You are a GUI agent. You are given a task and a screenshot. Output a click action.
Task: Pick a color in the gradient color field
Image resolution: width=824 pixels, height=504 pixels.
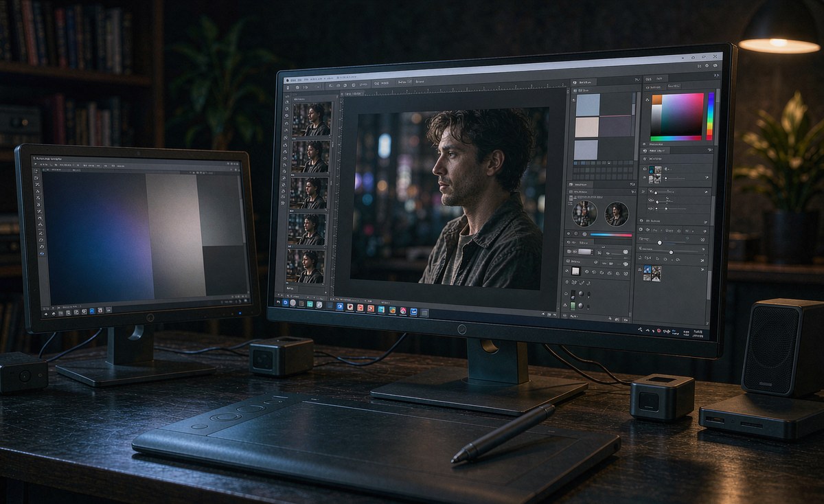pos(677,116)
